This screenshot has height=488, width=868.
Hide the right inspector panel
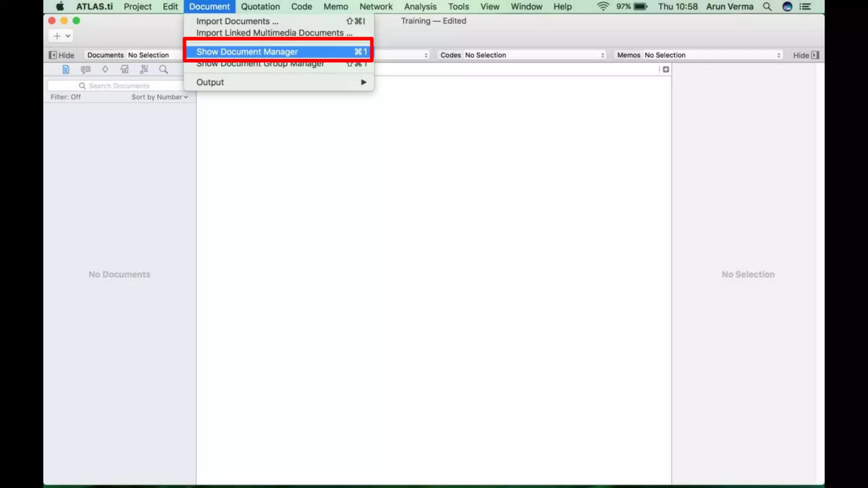tap(806, 55)
